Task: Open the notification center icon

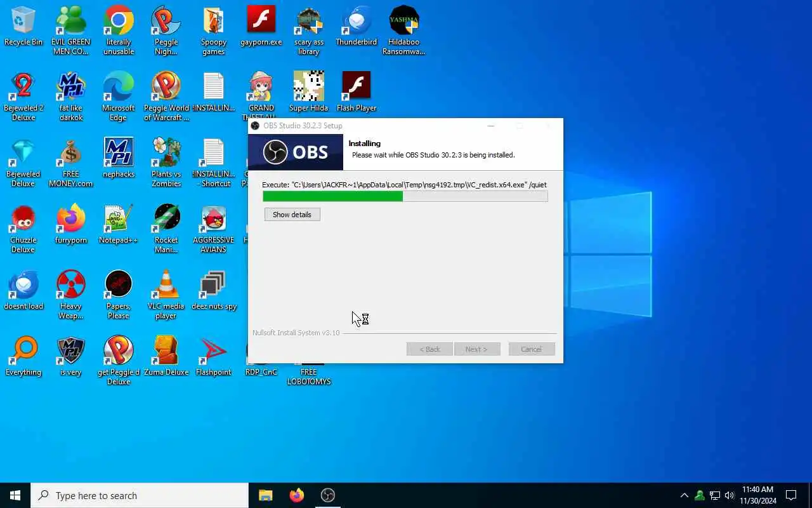Action: coord(791,495)
